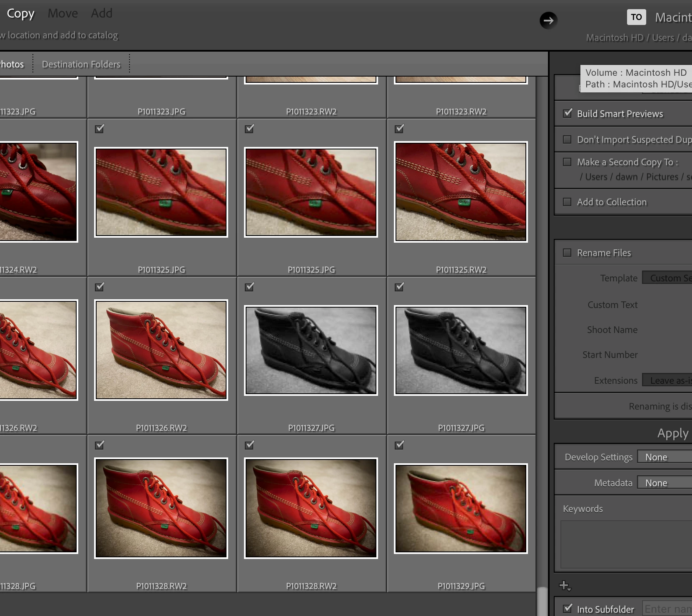Click the Keywords label
Image resolution: width=692 pixels, height=616 pixels.
(583, 509)
